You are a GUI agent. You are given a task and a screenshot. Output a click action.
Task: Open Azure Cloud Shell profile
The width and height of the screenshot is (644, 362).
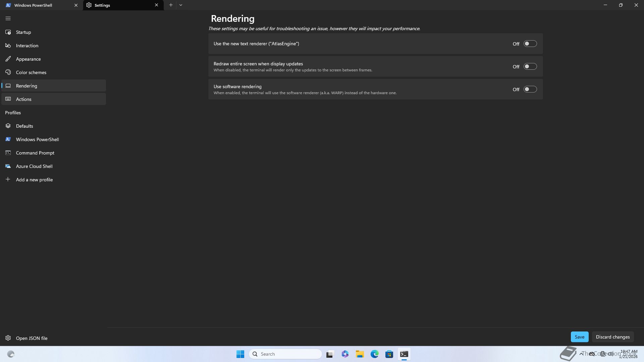click(x=34, y=166)
